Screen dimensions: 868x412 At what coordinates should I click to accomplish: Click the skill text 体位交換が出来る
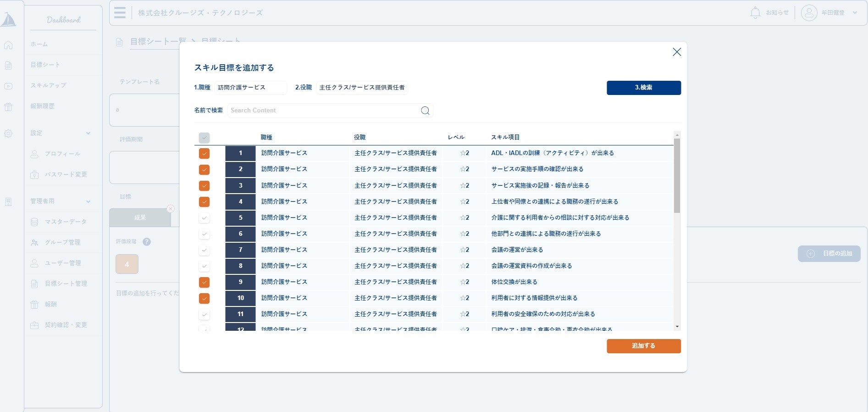tap(514, 282)
